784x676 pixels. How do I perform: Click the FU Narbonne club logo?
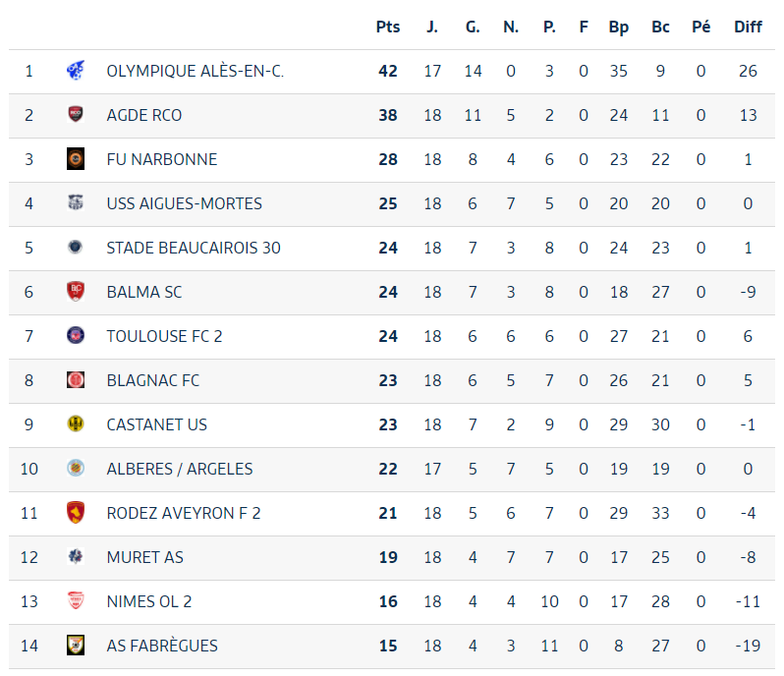click(76, 159)
